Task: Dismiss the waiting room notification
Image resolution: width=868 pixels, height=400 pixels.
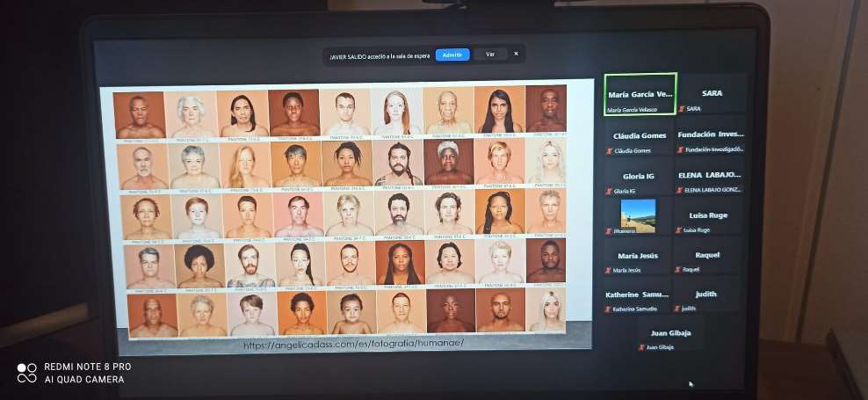Action: 516,54
